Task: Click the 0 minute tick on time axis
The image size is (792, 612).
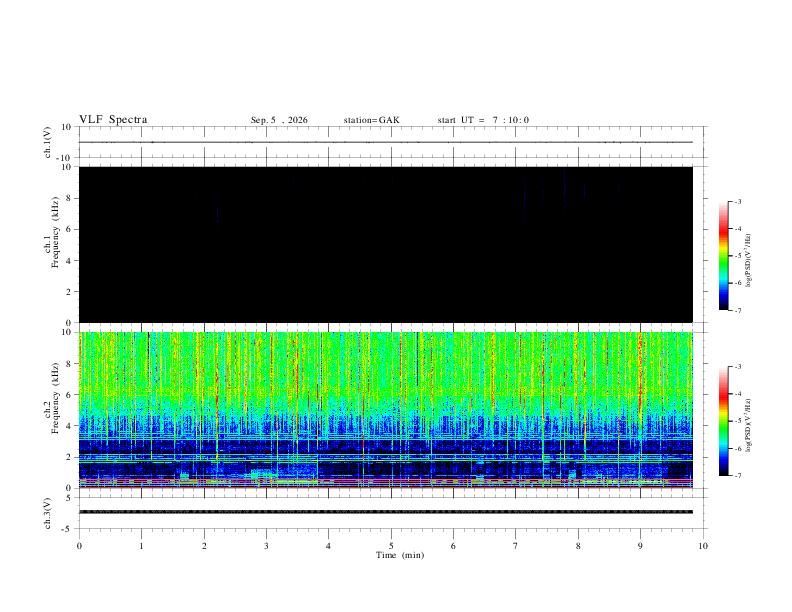Action: (79, 546)
